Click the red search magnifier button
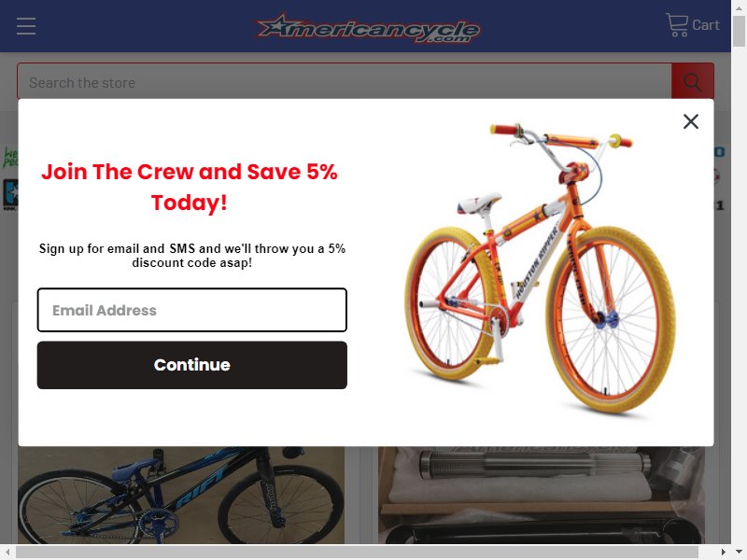This screenshot has height=560, width=747. click(692, 82)
